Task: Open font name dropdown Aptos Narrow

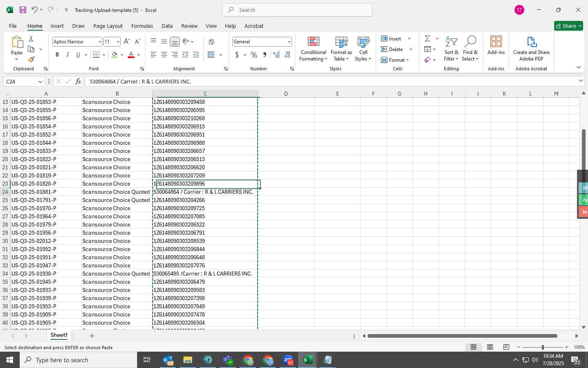Action: click(x=99, y=42)
